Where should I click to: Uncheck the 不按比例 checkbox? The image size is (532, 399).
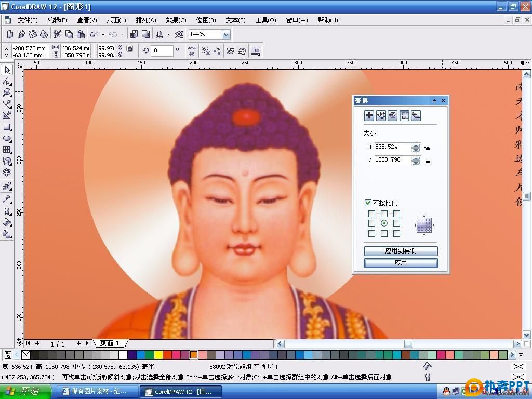(368, 203)
